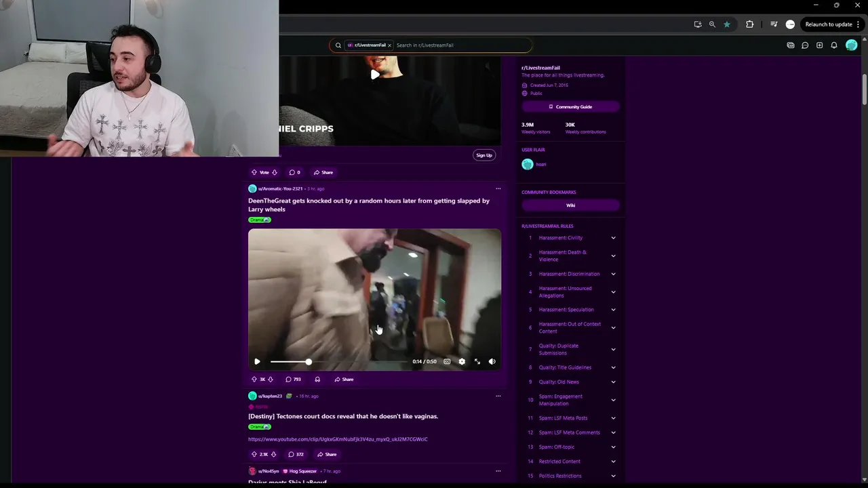Viewport: 868px width, 488px height.
Task: Open the Chrome profile avatar
Action: (x=790, y=24)
